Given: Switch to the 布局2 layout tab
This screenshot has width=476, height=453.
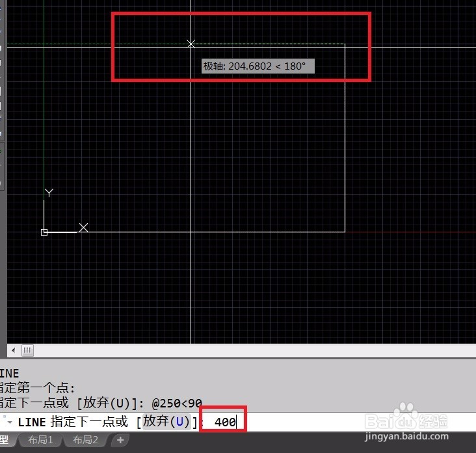Looking at the screenshot, I should (x=85, y=439).
